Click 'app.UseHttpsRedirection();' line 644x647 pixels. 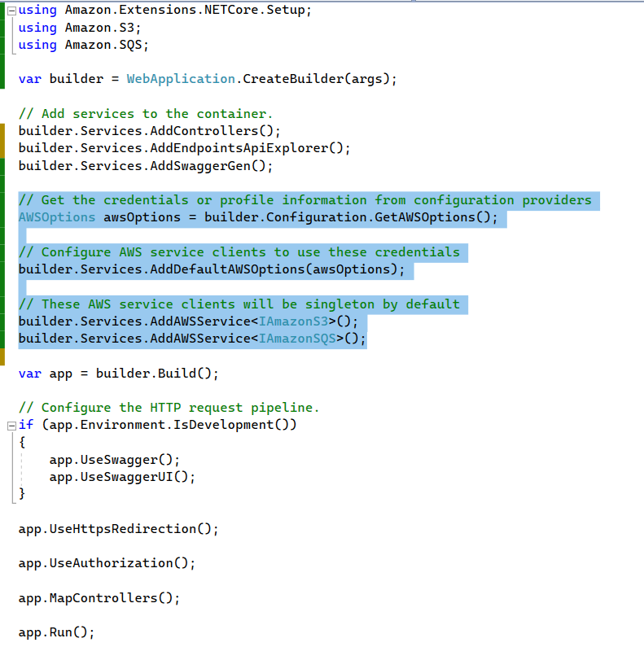(119, 529)
